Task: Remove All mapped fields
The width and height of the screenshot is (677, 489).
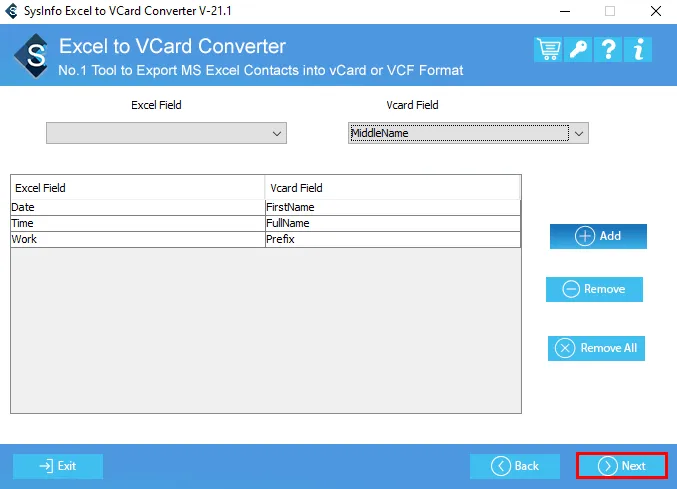Action: click(x=596, y=348)
